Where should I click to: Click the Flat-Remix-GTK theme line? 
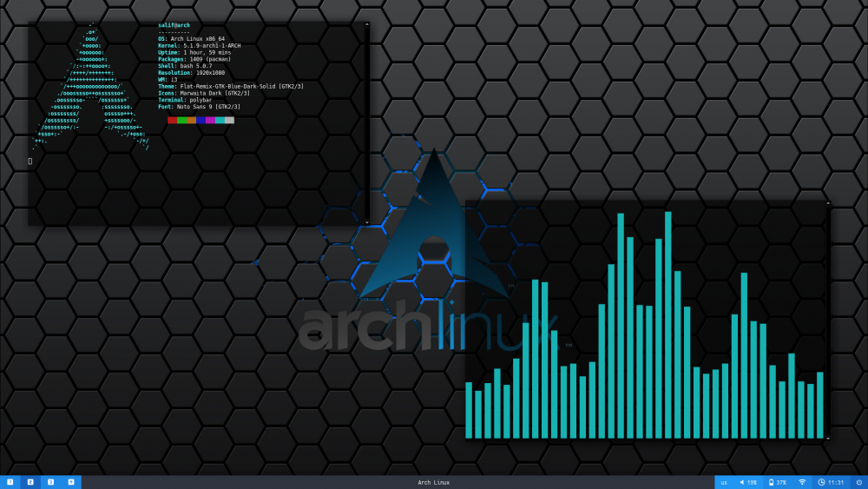coord(231,86)
